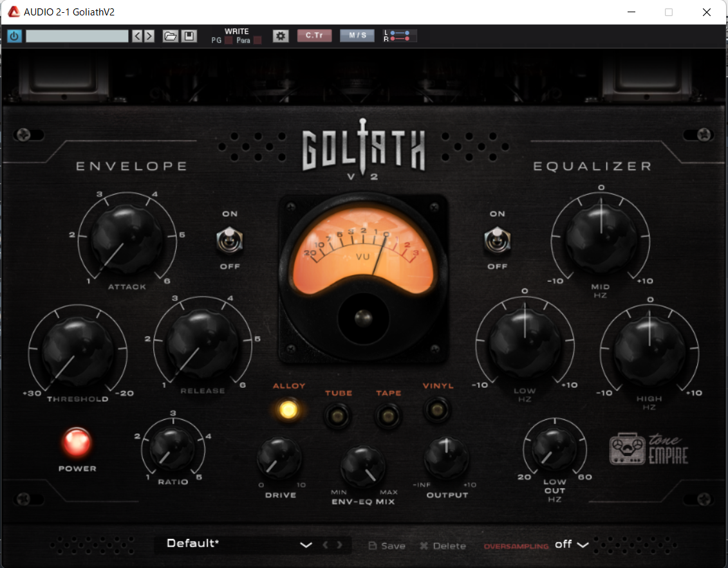Click the LOW HZ equalizer knob

[x=525, y=342]
